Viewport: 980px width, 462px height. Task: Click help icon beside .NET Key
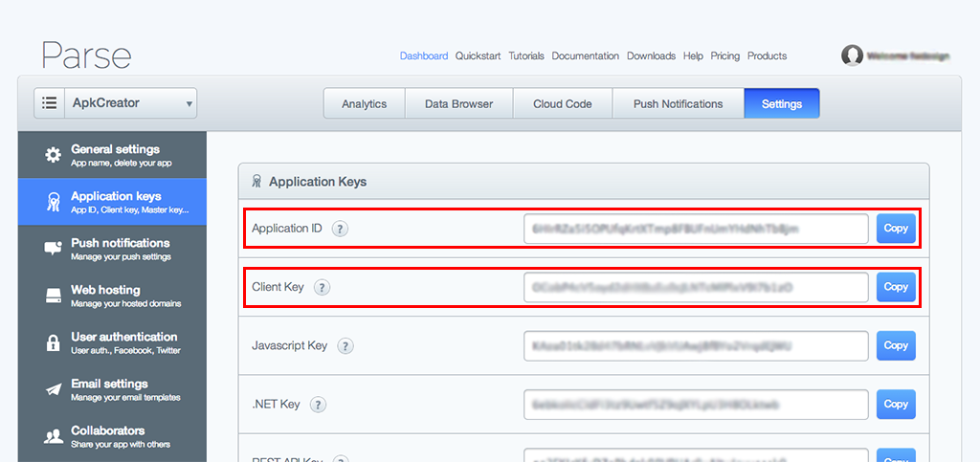[x=318, y=405]
